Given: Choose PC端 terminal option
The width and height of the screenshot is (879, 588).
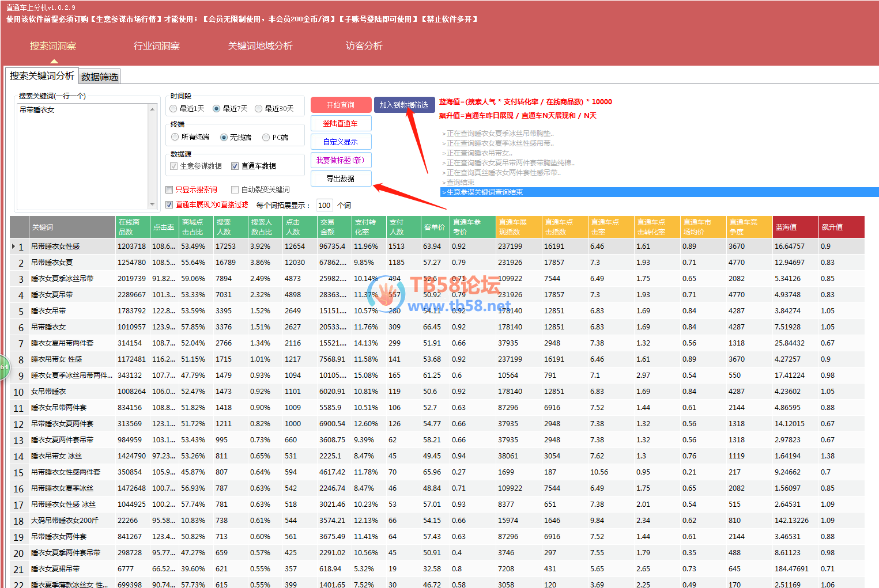Looking at the screenshot, I should [x=266, y=137].
